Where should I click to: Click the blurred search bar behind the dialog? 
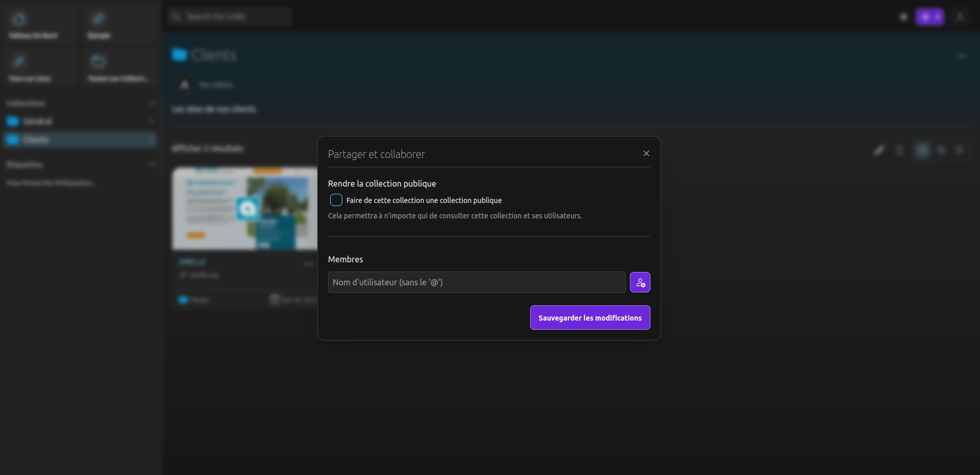point(229,16)
